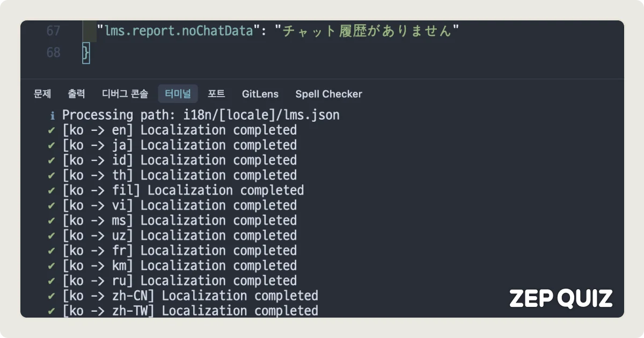This screenshot has height=338, width=644.
Task: Click the ZEP QUIZ logo
Action: [x=561, y=298]
